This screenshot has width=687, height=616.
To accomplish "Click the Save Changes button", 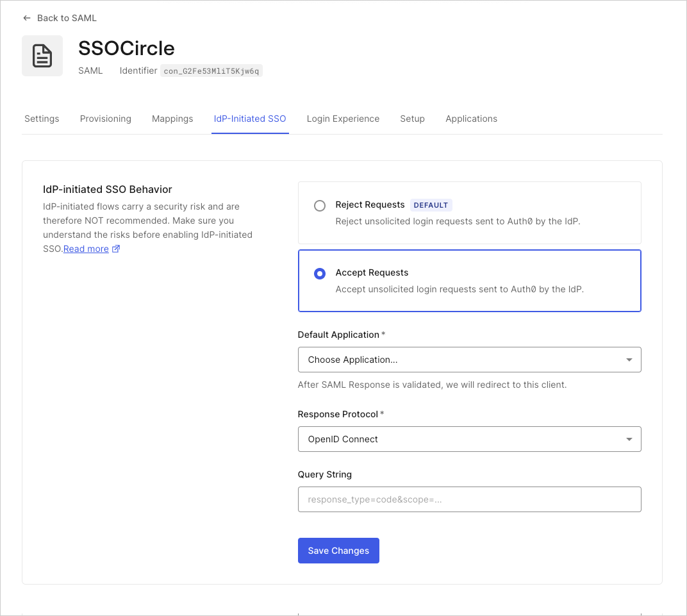I will [x=338, y=551].
